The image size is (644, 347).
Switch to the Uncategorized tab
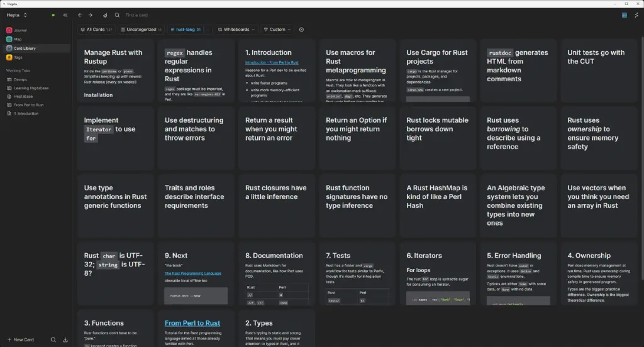click(x=141, y=30)
